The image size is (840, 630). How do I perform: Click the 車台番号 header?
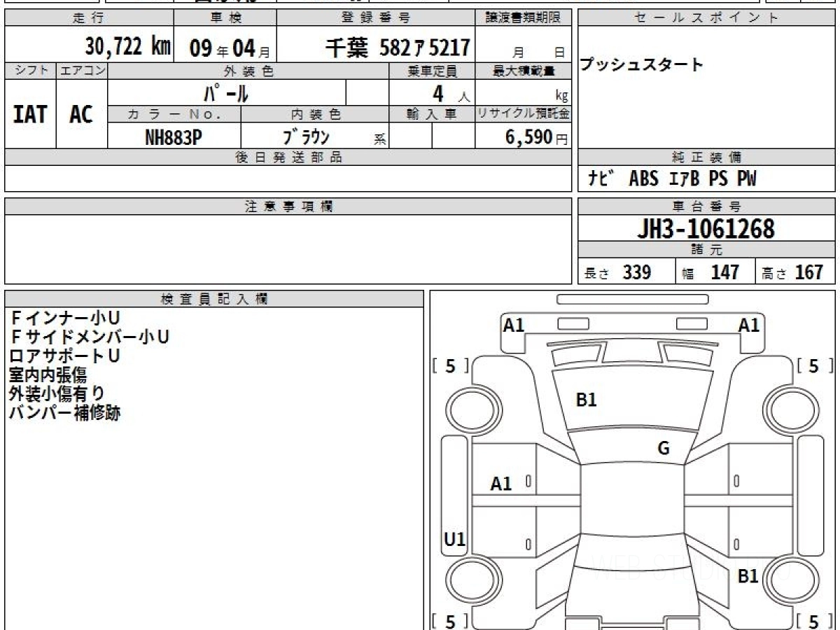point(706,206)
